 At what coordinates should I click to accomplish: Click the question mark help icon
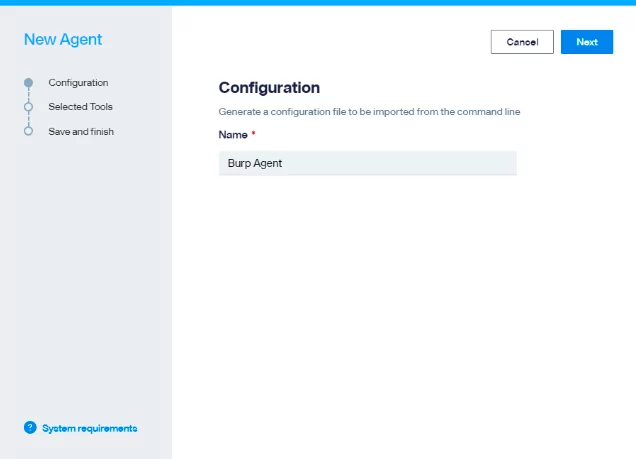point(30,428)
